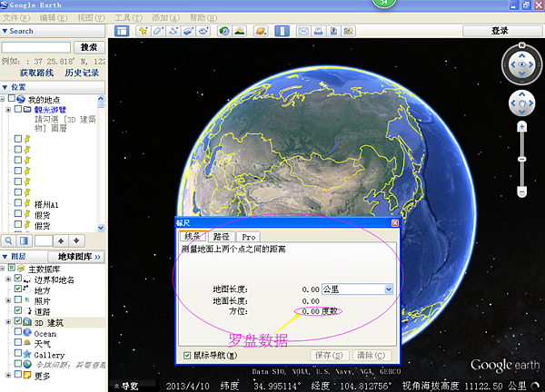Toggle the sidebar panel toolbar icon
The width and height of the screenshot is (545, 392).
click(x=122, y=31)
